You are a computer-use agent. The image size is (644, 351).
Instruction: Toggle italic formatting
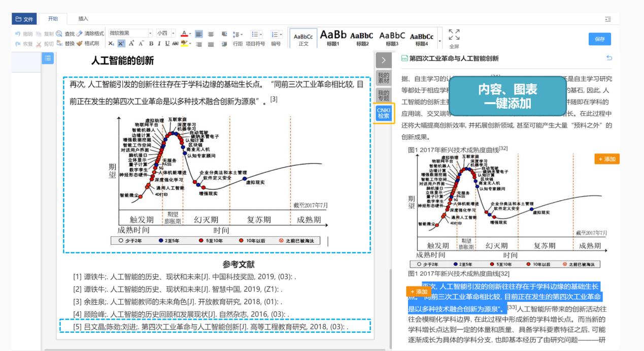[x=159, y=44]
